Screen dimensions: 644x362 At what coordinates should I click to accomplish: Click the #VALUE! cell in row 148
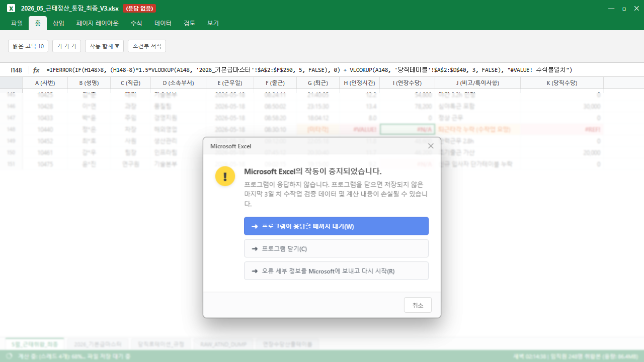(x=359, y=129)
